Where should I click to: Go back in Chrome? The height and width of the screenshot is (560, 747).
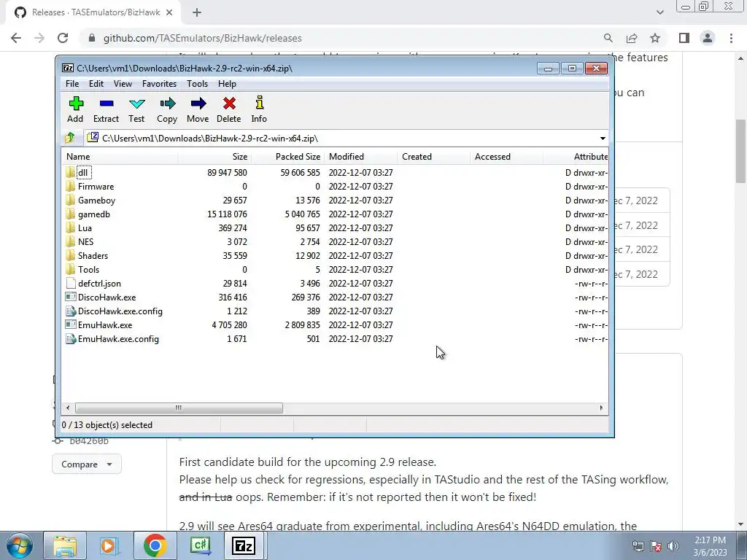tap(16, 38)
